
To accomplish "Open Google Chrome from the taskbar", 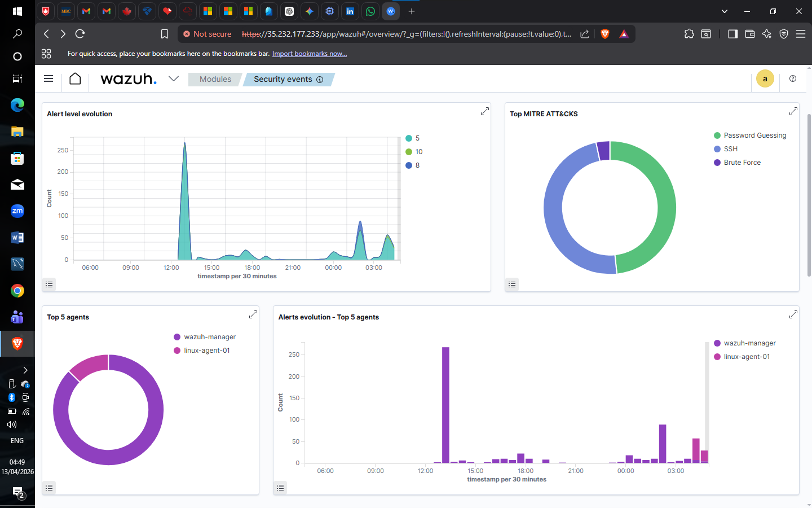I will tap(17, 291).
